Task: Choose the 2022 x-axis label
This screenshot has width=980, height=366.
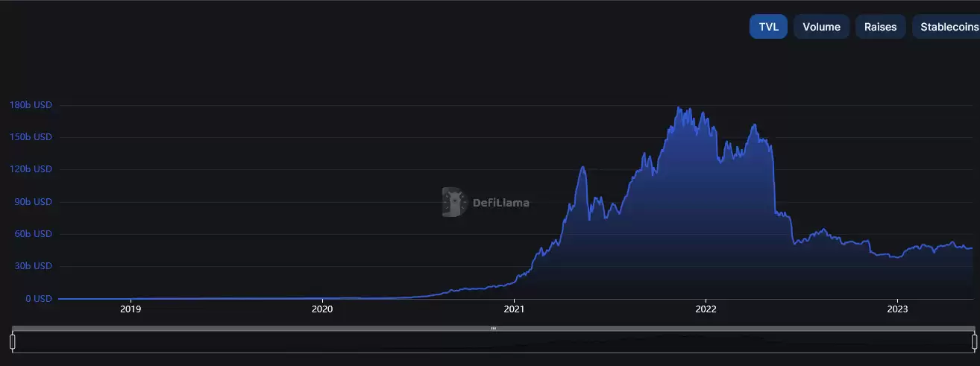Action: (x=706, y=309)
